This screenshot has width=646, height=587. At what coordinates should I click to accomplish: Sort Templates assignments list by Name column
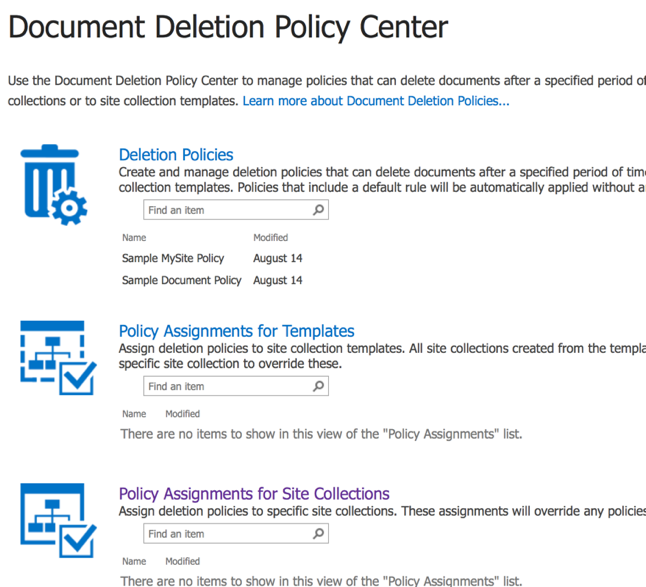click(x=134, y=414)
